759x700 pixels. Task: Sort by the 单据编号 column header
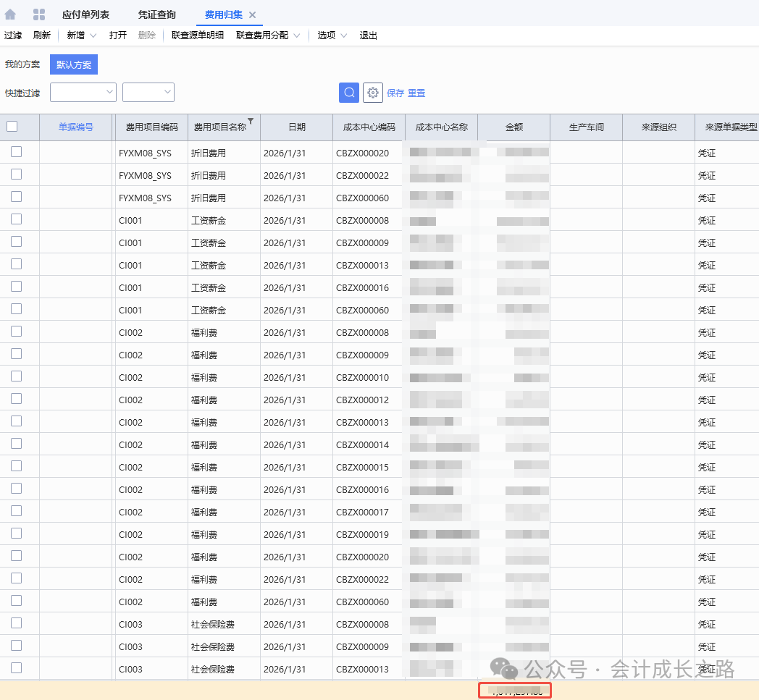(x=76, y=127)
